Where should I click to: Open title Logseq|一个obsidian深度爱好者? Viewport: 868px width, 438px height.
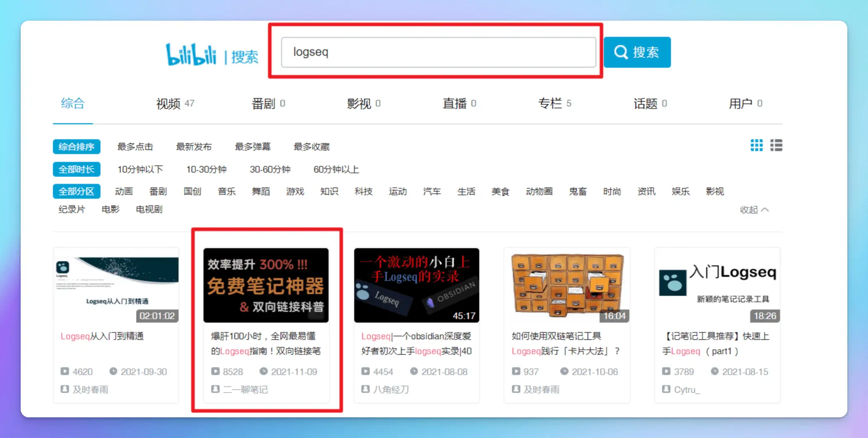pos(417,344)
